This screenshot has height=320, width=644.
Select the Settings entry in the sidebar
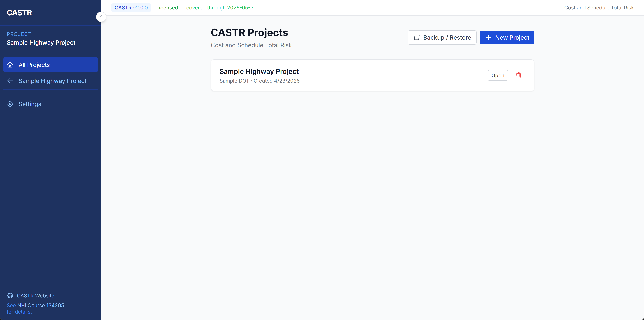pyautogui.click(x=30, y=104)
